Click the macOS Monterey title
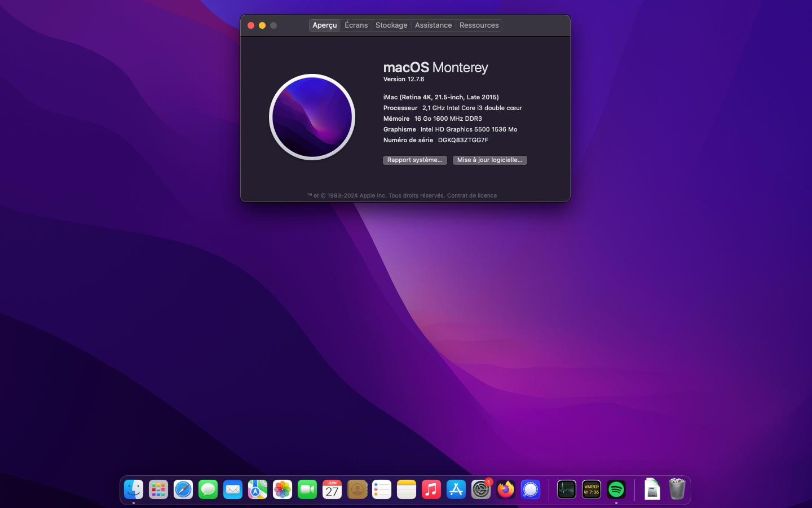Image resolution: width=812 pixels, height=508 pixels. point(436,68)
